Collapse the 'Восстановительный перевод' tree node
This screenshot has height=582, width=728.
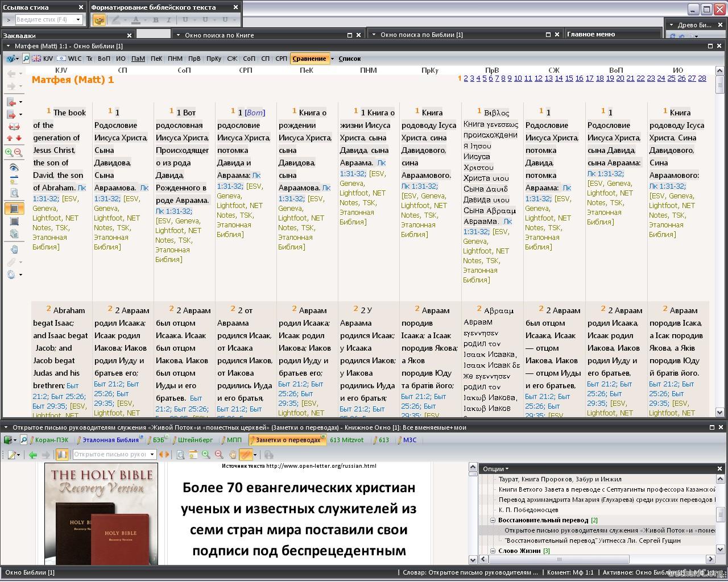493,520
